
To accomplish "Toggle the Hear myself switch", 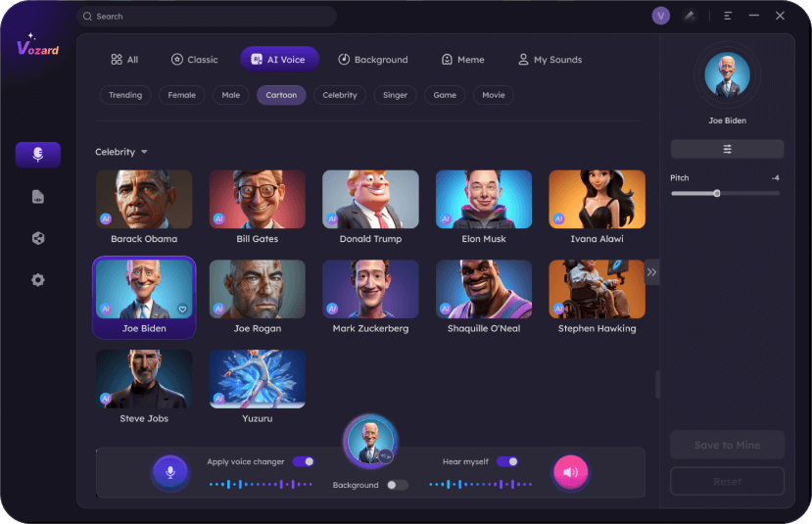I will coord(506,461).
